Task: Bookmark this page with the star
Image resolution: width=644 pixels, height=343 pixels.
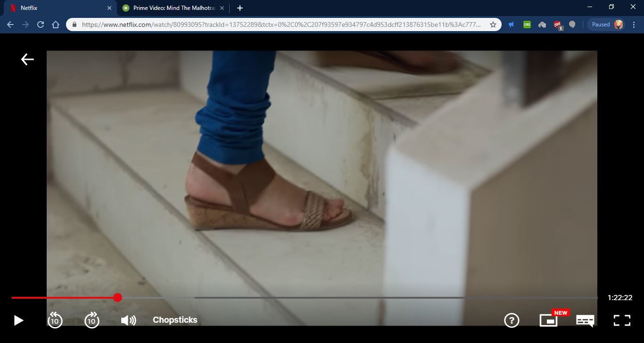Action: click(493, 24)
